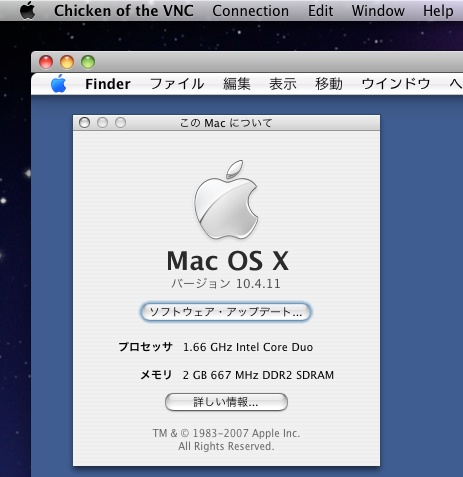Screen dimensions: 463x477
Task: Click the ソフトウェア・アップデート button
Action: click(226, 312)
